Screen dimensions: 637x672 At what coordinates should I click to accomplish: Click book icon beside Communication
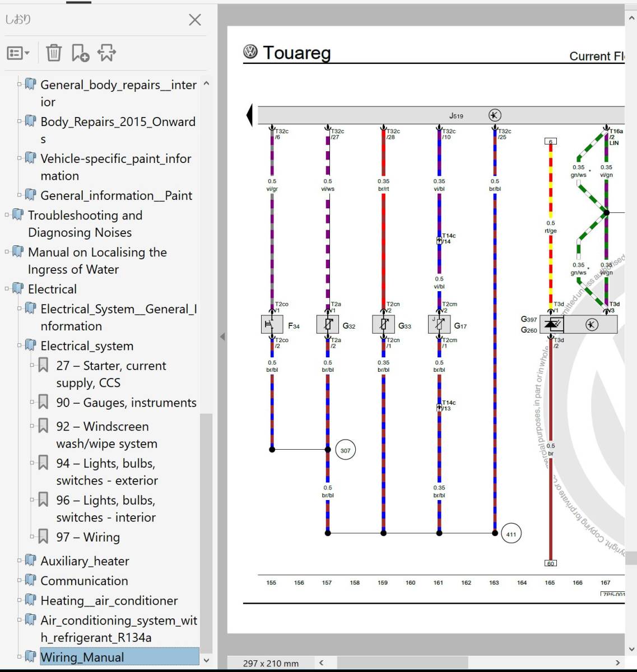[x=31, y=580]
